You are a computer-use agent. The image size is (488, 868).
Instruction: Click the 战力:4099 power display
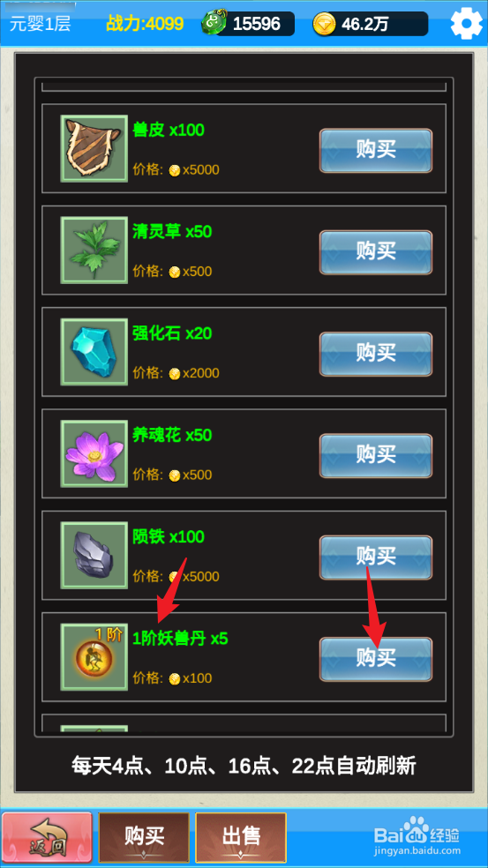145,24
